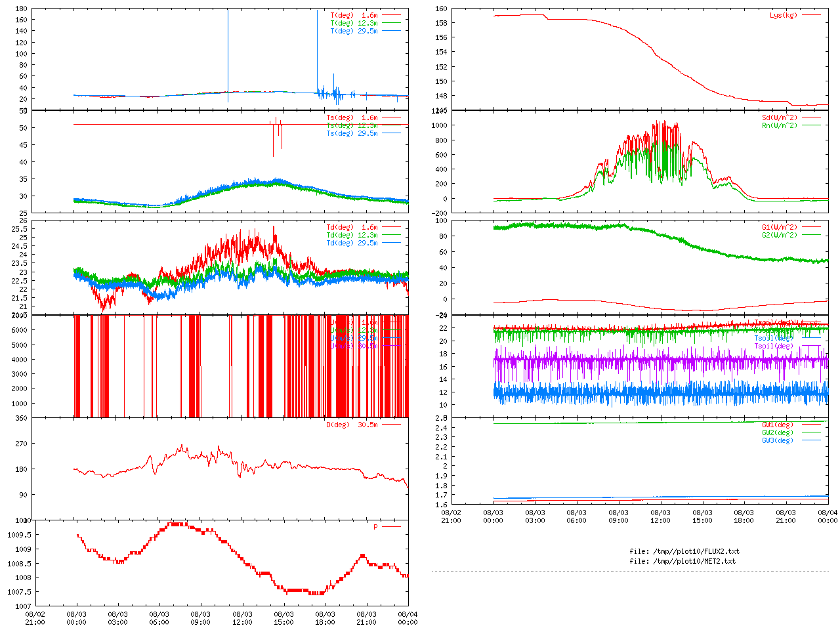This screenshot has height=630, width=840.
Task: Choose the 'GW1(deg)' legend label
Action: coord(778,425)
